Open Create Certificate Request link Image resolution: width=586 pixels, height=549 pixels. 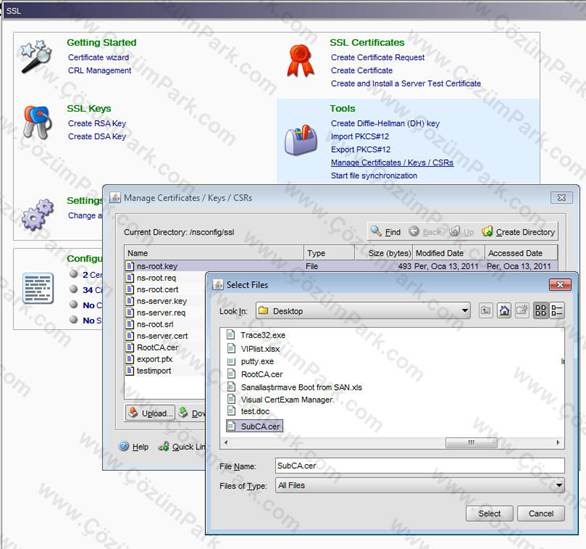click(x=377, y=58)
